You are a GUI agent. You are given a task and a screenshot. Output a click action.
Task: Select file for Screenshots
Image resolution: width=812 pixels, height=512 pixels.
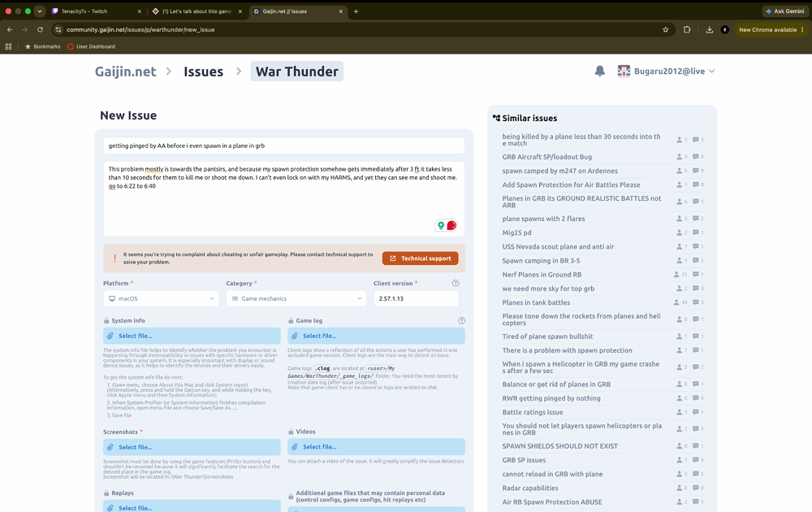(x=192, y=447)
